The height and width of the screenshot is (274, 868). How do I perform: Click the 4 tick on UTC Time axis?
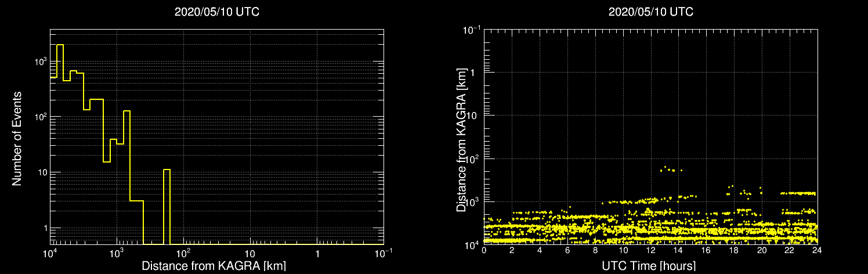(540, 250)
